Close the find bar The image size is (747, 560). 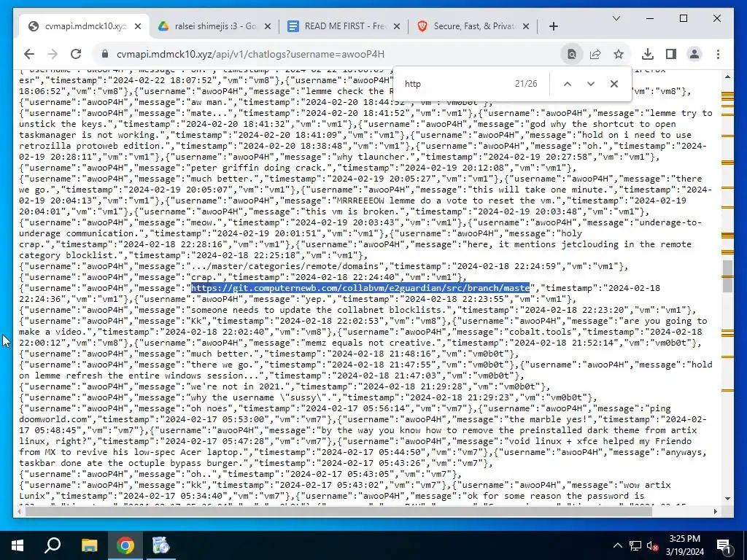(614, 84)
